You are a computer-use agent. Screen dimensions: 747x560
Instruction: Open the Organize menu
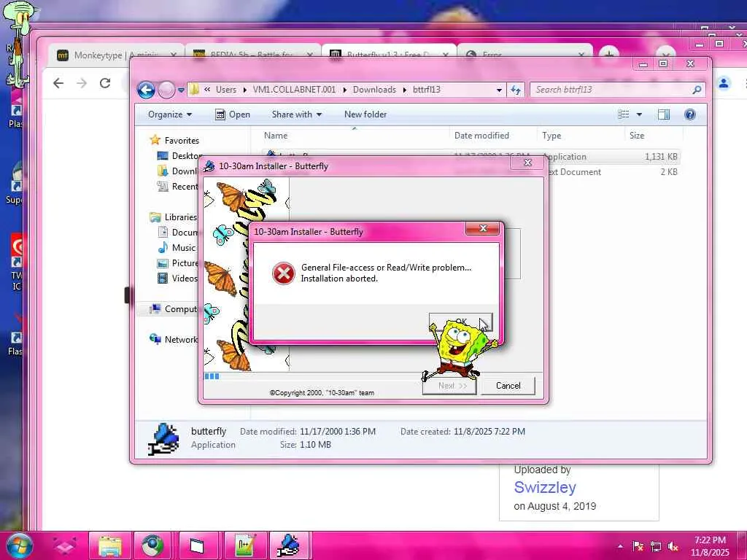click(169, 114)
